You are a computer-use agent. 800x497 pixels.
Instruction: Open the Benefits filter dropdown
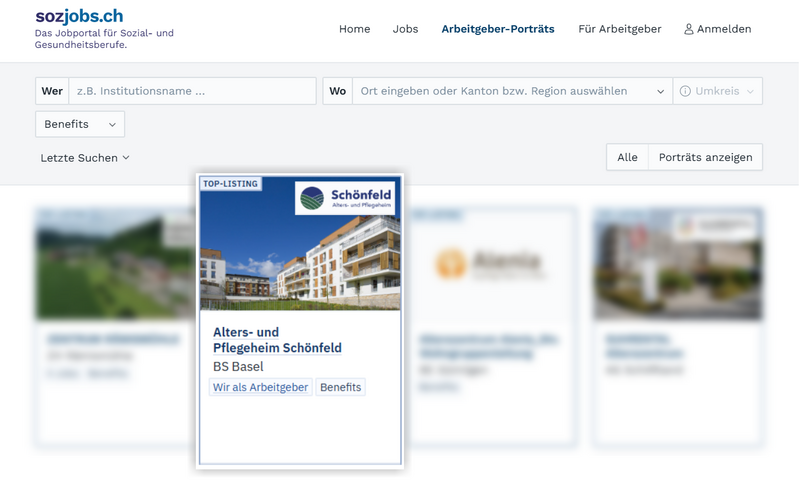tap(80, 124)
